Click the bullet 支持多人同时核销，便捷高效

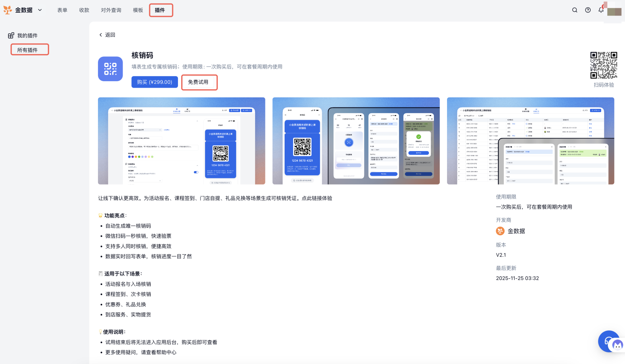pyautogui.click(x=138, y=246)
